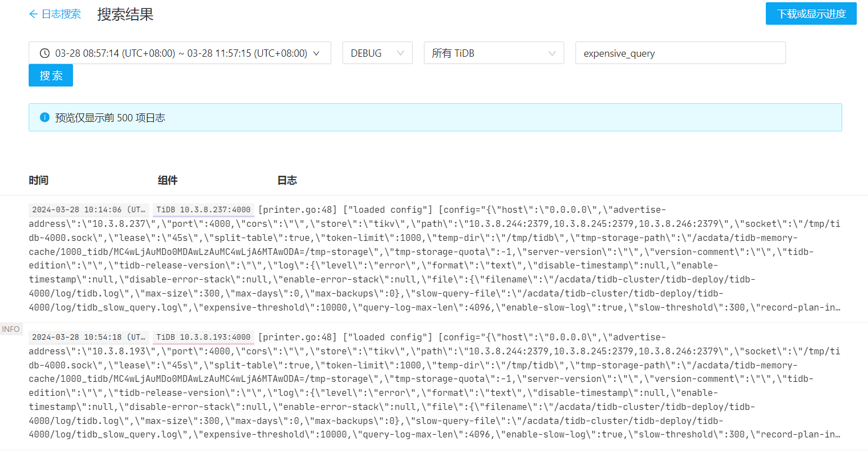
Task: Click the 下载或显示进度 button
Action: pos(811,13)
